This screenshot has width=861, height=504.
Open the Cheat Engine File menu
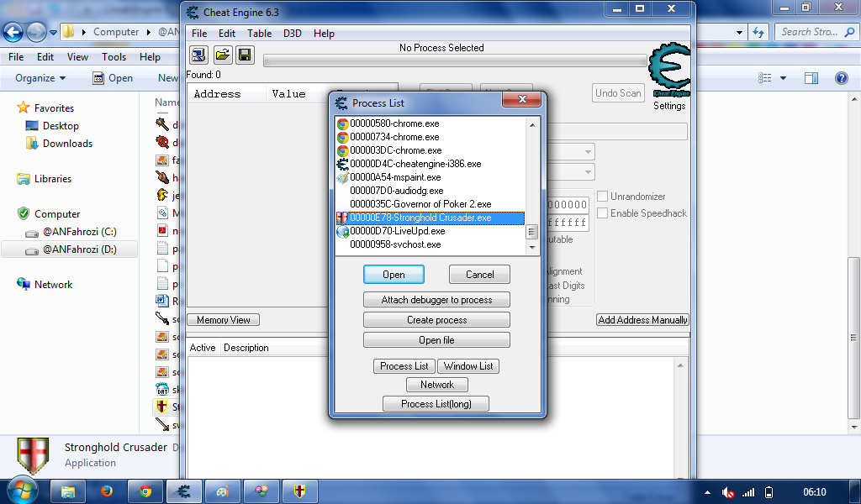point(198,34)
